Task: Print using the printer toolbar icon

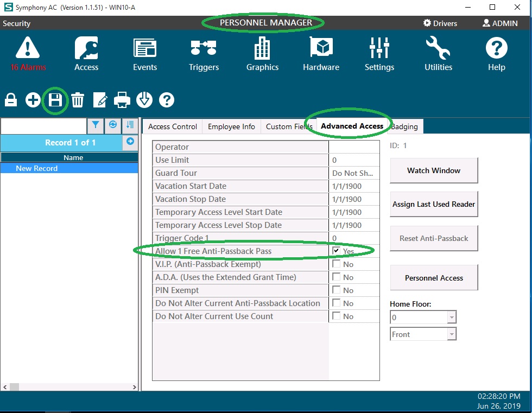Action: [x=122, y=100]
